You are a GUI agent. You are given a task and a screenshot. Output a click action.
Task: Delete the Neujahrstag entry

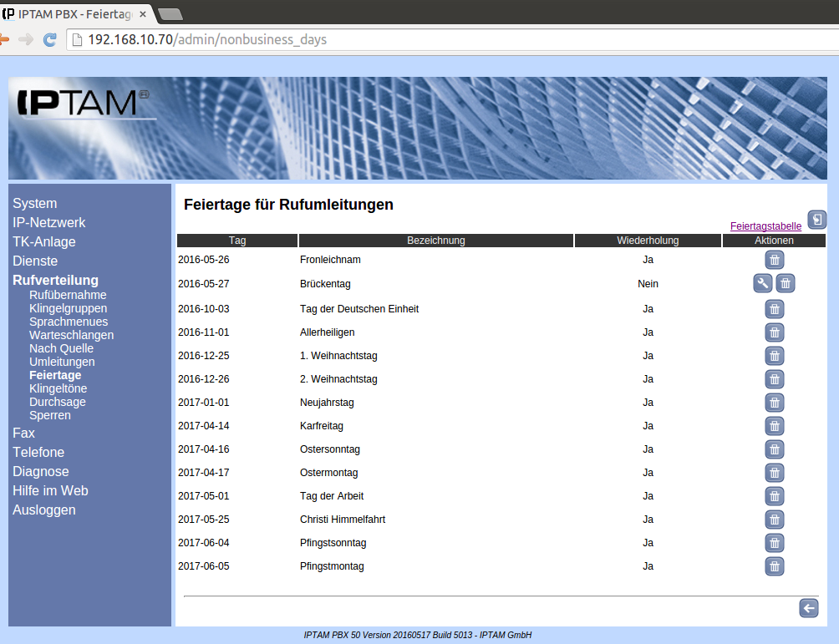point(775,403)
